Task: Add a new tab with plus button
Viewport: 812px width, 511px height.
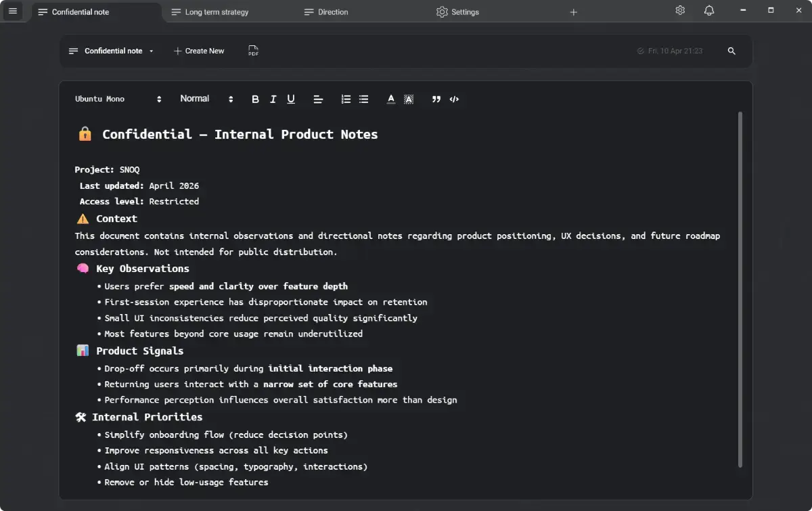Action: pos(574,12)
